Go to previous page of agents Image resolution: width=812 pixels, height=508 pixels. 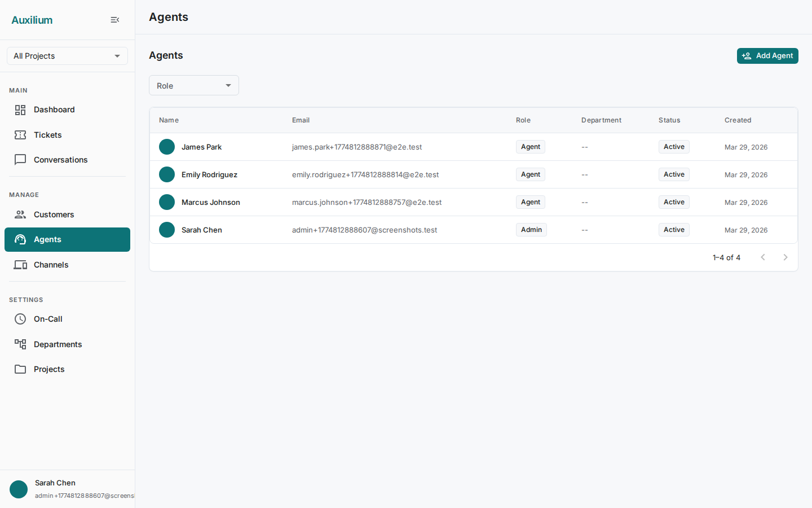[763, 257]
